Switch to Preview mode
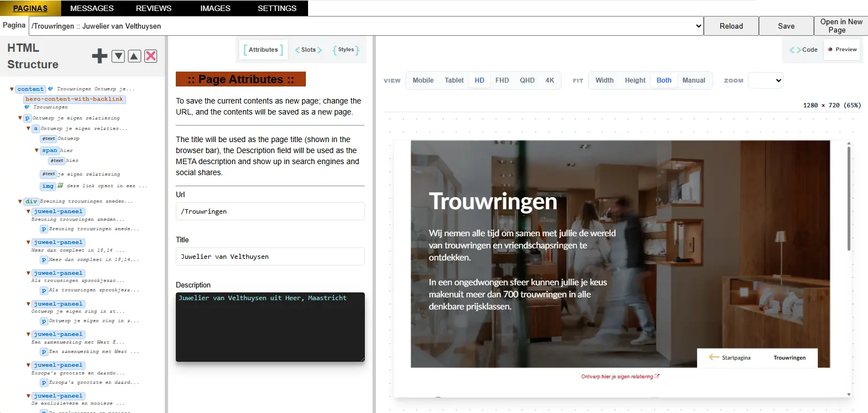Screen dimensions: 868x413 pyautogui.click(x=842, y=50)
